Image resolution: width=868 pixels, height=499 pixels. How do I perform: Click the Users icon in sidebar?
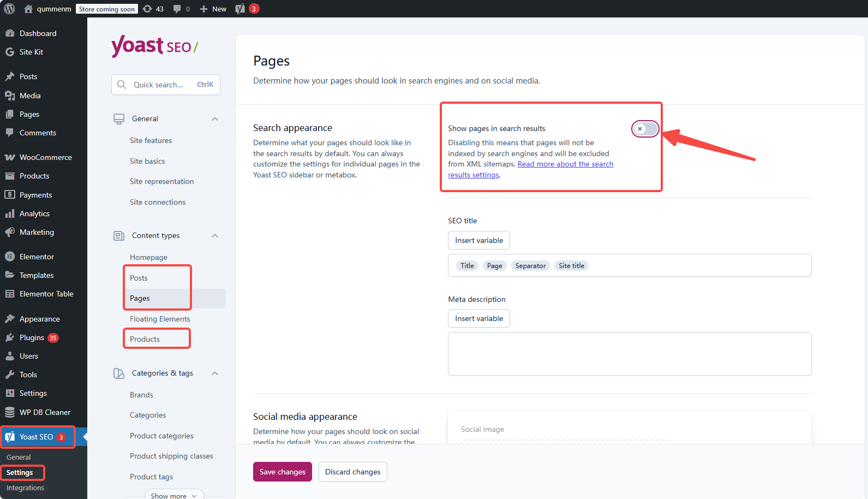coord(10,356)
